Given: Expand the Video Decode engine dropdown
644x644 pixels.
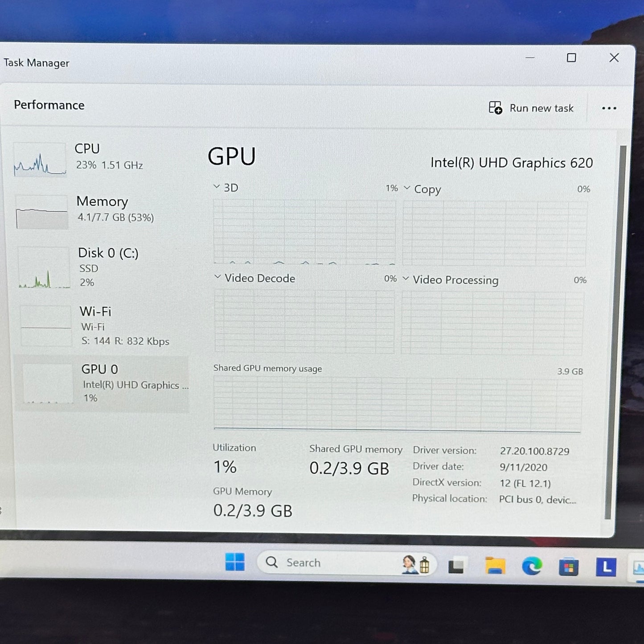Looking at the screenshot, I should [217, 277].
